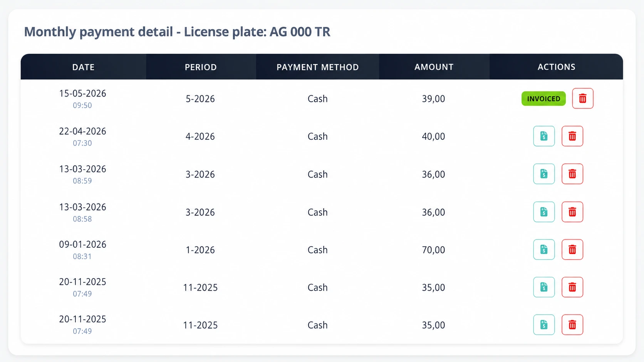The height and width of the screenshot is (362, 644).
Task: Generate invoice for the 70,00 payment
Action: click(x=544, y=250)
